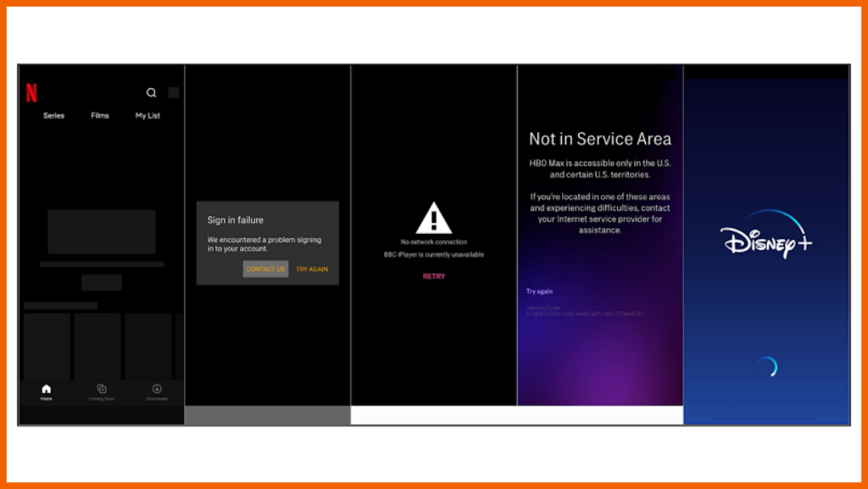This screenshot has width=868, height=489.
Task: Click the Disney+ logo
Action: (x=766, y=235)
